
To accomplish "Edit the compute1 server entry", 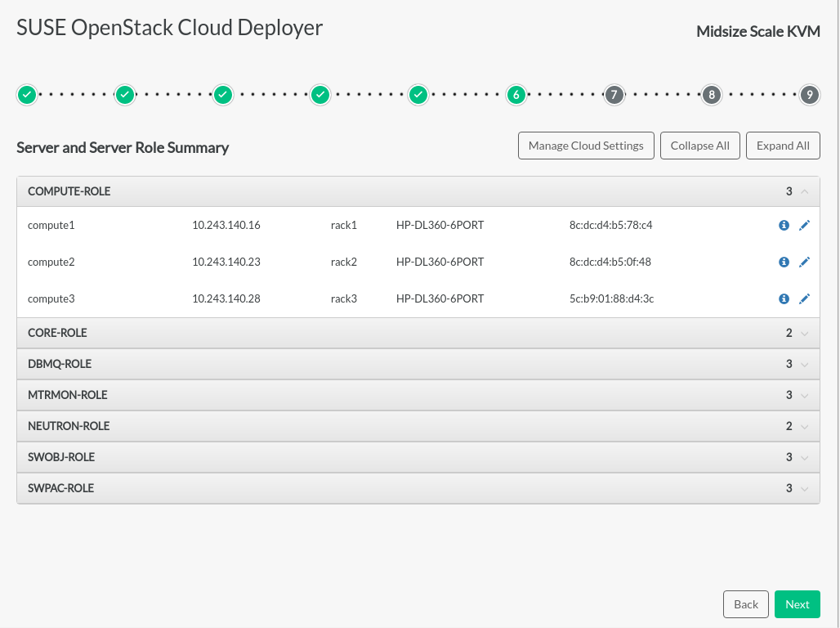I will click(x=804, y=225).
